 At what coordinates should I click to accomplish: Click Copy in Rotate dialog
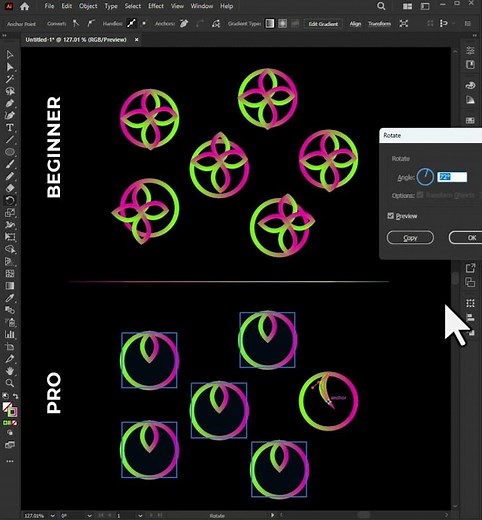pos(410,238)
